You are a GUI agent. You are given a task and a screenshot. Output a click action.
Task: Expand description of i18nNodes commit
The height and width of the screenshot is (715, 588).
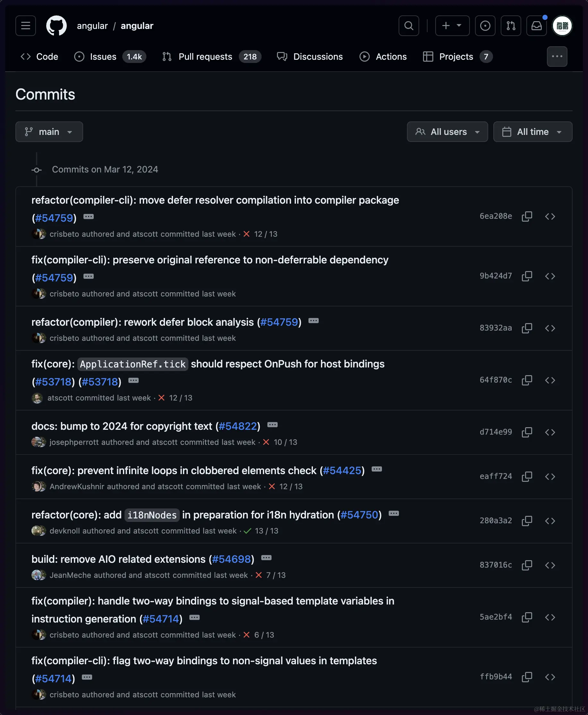[x=393, y=514]
